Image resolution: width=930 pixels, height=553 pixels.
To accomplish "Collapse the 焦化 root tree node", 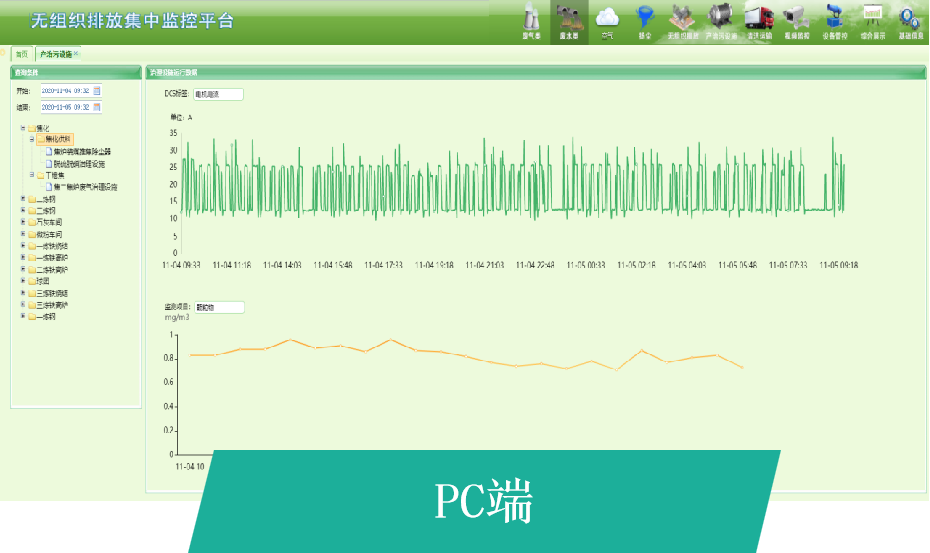I will [23, 128].
